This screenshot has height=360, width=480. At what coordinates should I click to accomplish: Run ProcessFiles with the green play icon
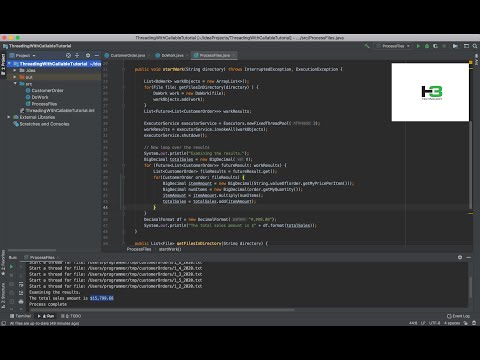coord(418,46)
